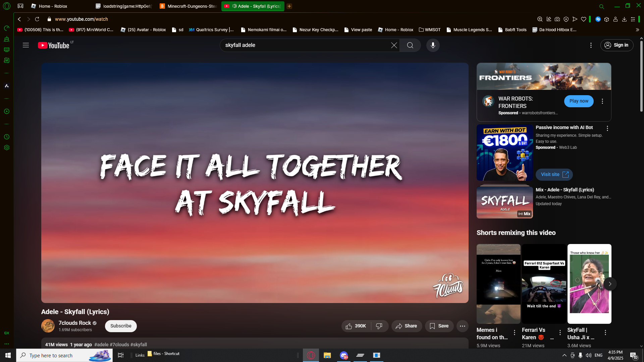This screenshot has height=362, width=644.
Task: Subscribe to 7clouds Rock channel
Action: tap(121, 326)
